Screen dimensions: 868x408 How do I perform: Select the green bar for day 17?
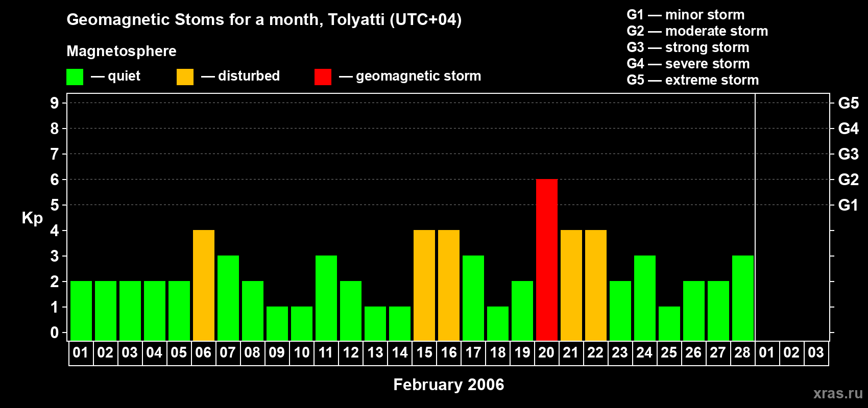[473, 298]
